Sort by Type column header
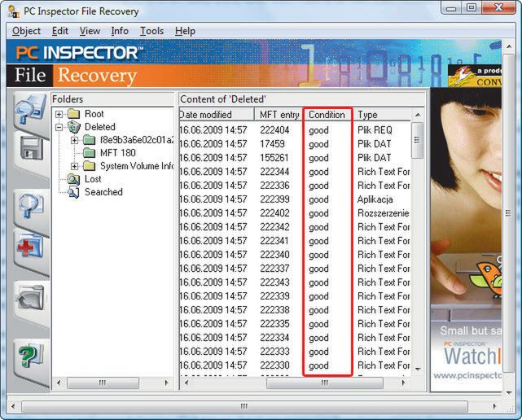 [381, 115]
